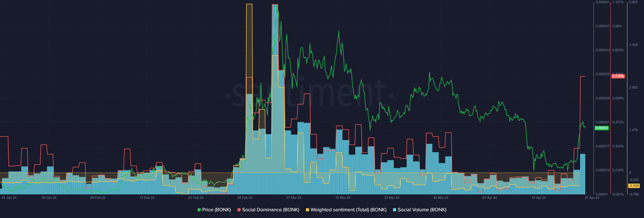This screenshot has height=218, width=644.
Task: Click the 06 Feb 24 date label
Action: click(x=98, y=198)
